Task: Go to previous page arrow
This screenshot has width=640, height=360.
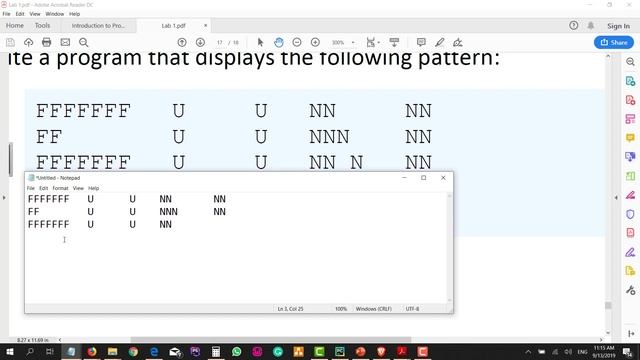Action: tap(182, 42)
